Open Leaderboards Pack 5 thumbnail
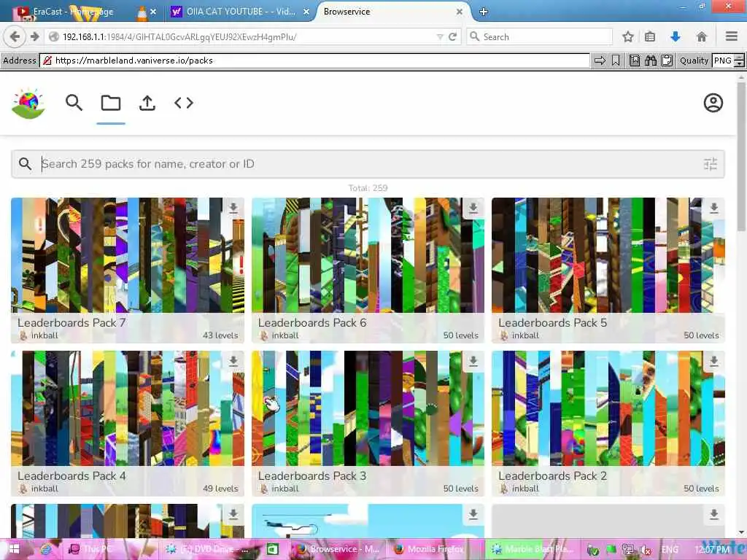Screen dimensions: 747x560 pyautogui.click(x=608, y=254)
